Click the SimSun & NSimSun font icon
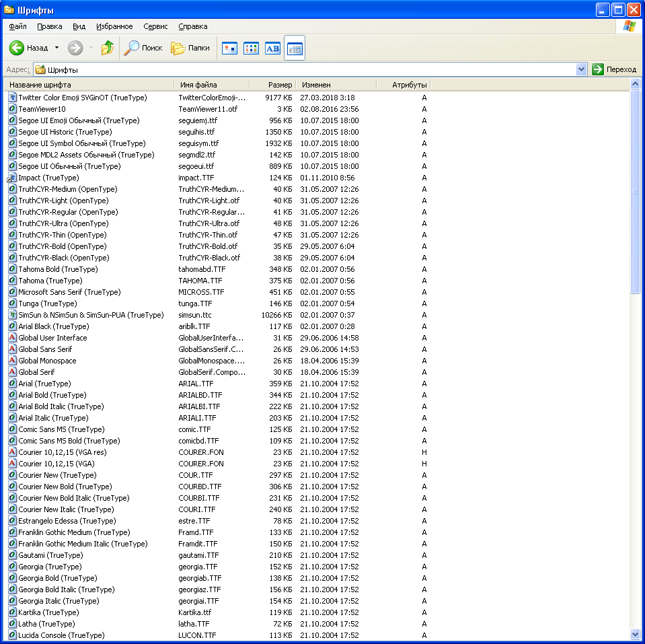This screenshot has height=644, width=645. 12,315
